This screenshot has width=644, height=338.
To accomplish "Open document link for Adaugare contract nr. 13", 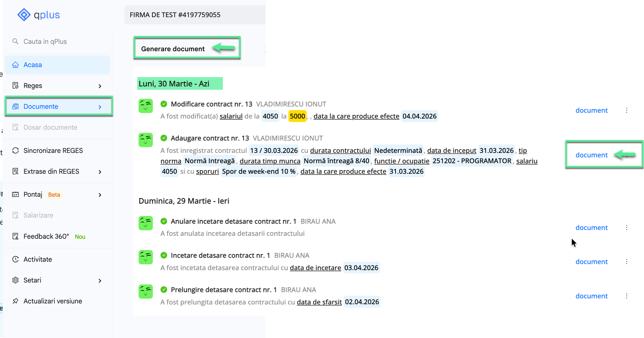I will point(591,155).
